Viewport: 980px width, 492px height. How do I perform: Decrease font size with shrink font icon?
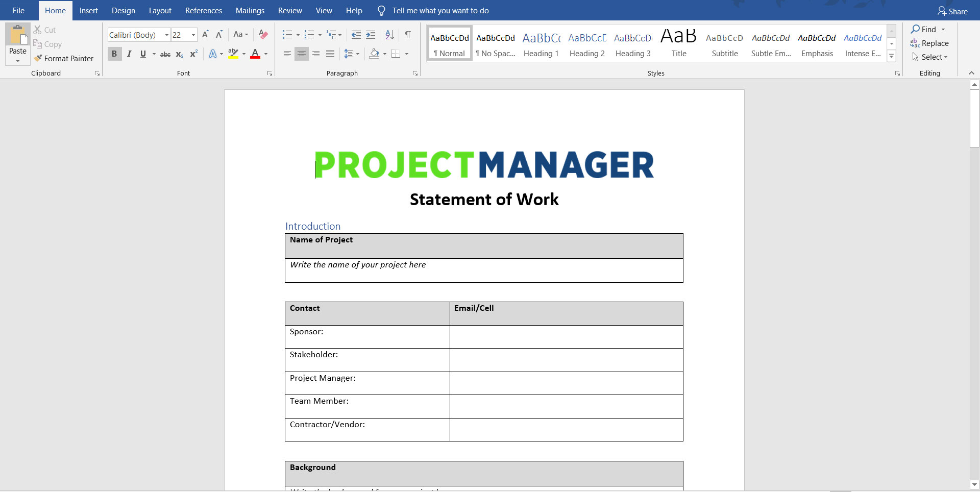pyautogui.click(x=219, y=35)
